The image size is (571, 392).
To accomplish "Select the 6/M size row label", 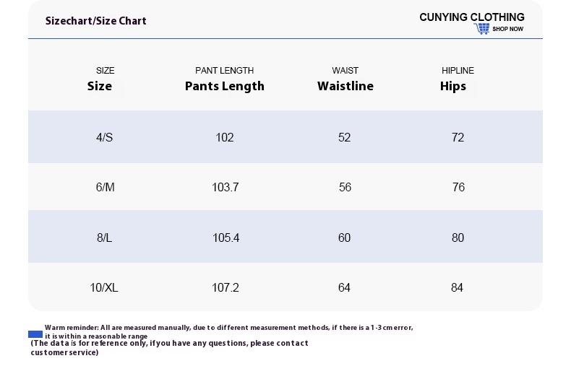I will coord(106,187).
